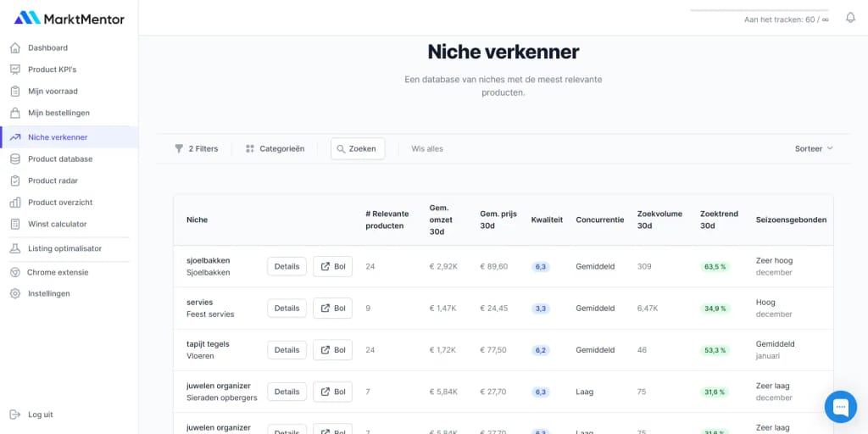This screenshot has width=868, height=434.
Task: Open Details for tapijt tegels
Action: (287, 350)
